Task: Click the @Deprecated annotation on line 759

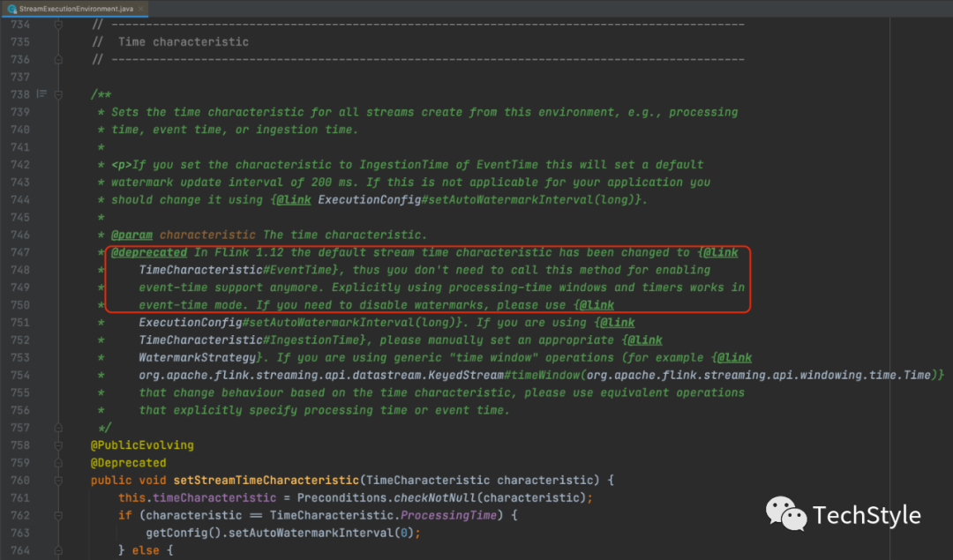Action: [x=128, y=463]
